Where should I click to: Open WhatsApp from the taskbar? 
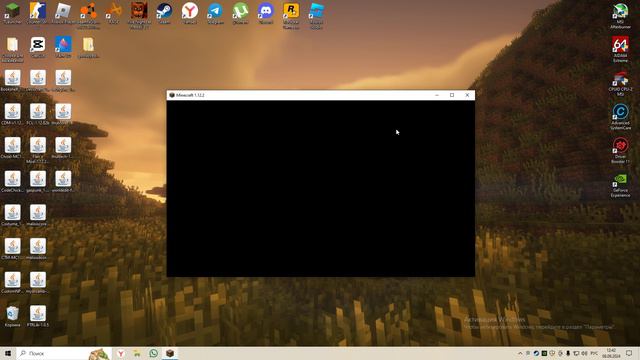(x=153, y=353)
